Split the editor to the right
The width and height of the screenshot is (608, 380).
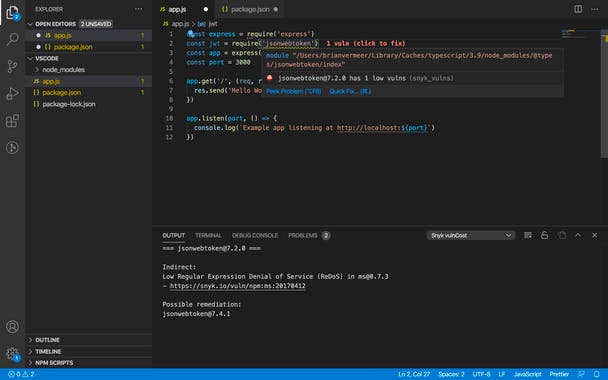coord(578,9)
